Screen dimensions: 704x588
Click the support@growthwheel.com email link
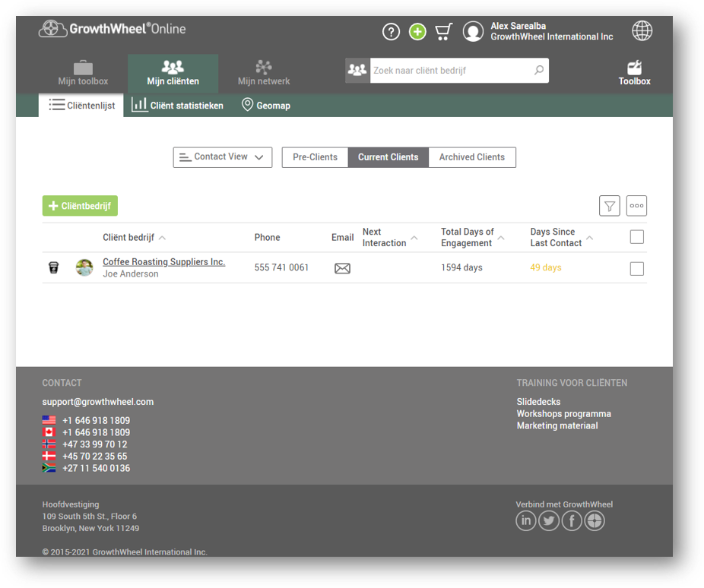[98, 402]
